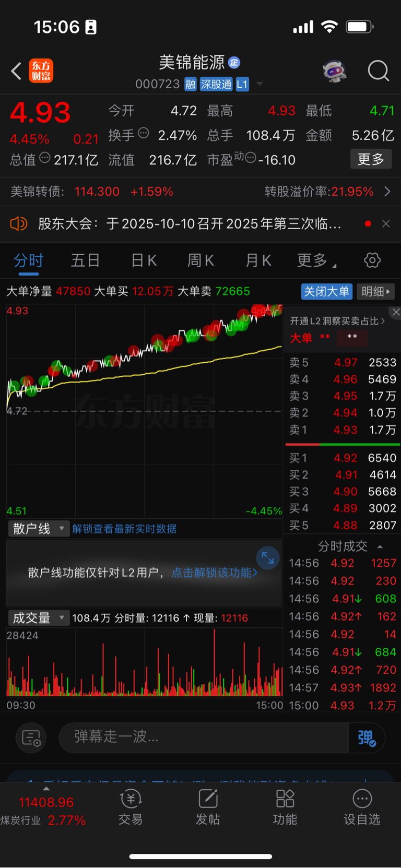Open the danmaku list settings icon
This screenshot has height=868, width=401.
(31, 738)
